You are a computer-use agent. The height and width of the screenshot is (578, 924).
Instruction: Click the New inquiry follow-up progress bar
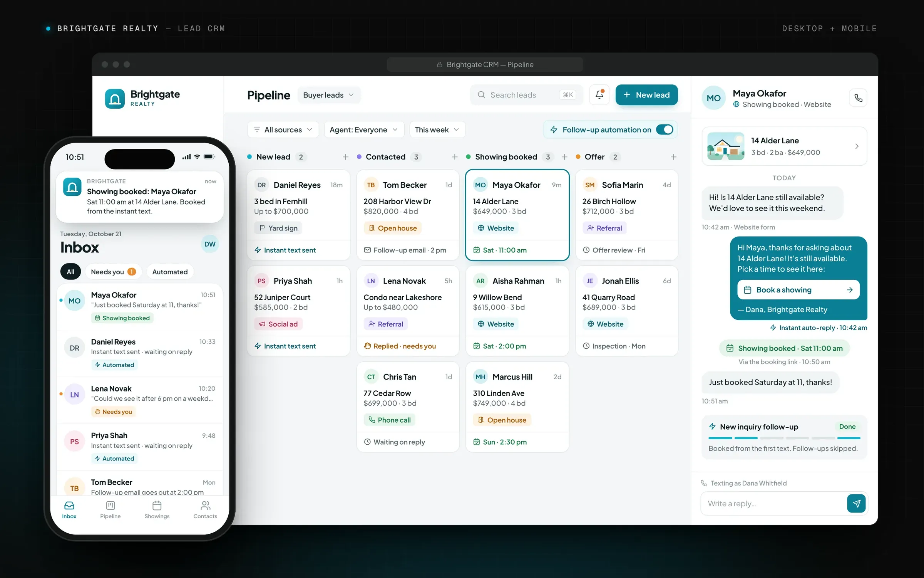pos(784,438)
